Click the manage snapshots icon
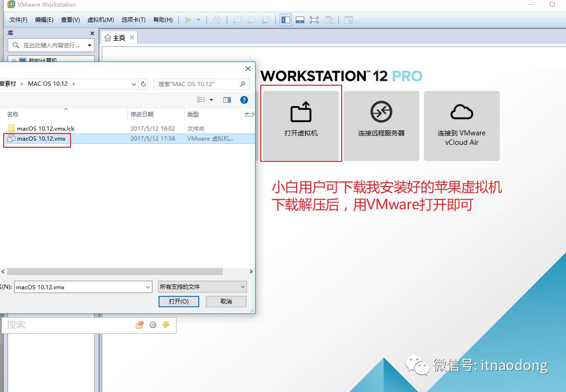The width and height of the screenshot is (566, 392). coord(265,20)
